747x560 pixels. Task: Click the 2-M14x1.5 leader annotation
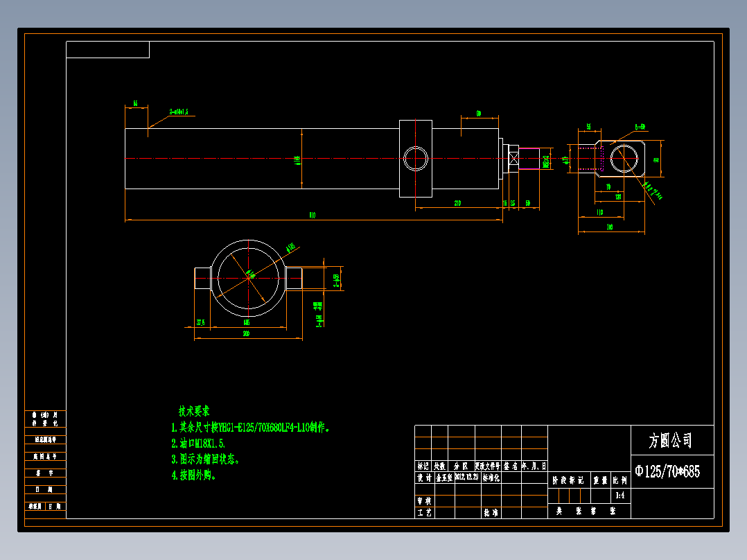(x=179, y=112)
